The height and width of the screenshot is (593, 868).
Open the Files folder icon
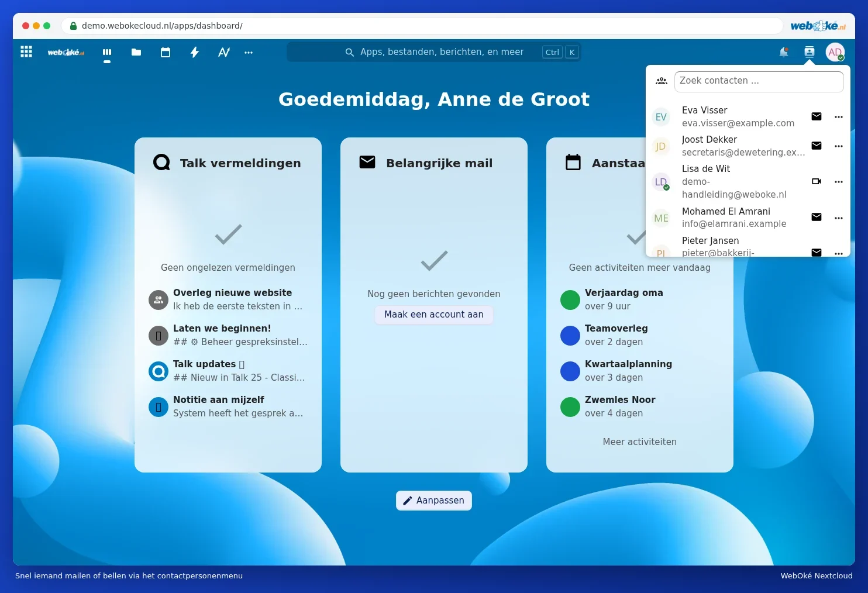tap(136, 52)
